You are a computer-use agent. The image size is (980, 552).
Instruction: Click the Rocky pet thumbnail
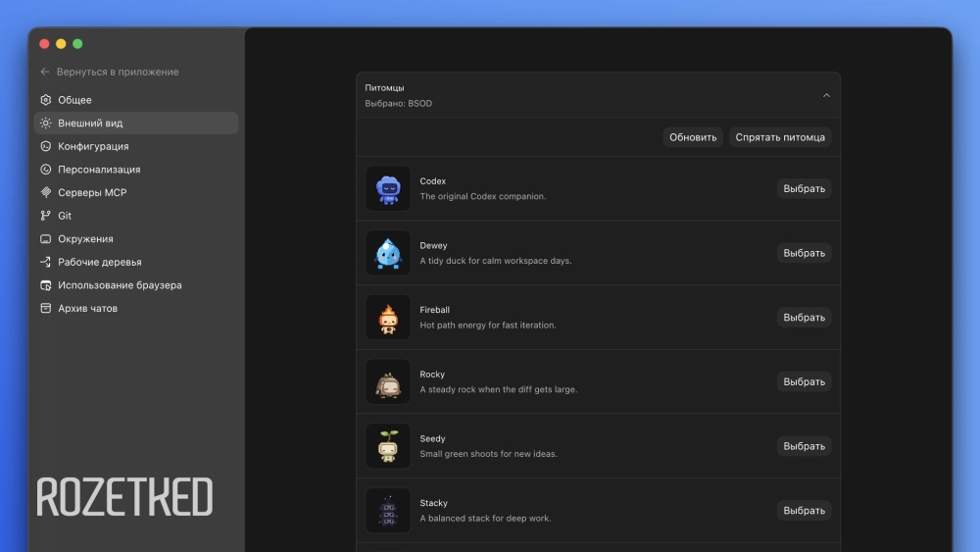click(x=388, y=381)
